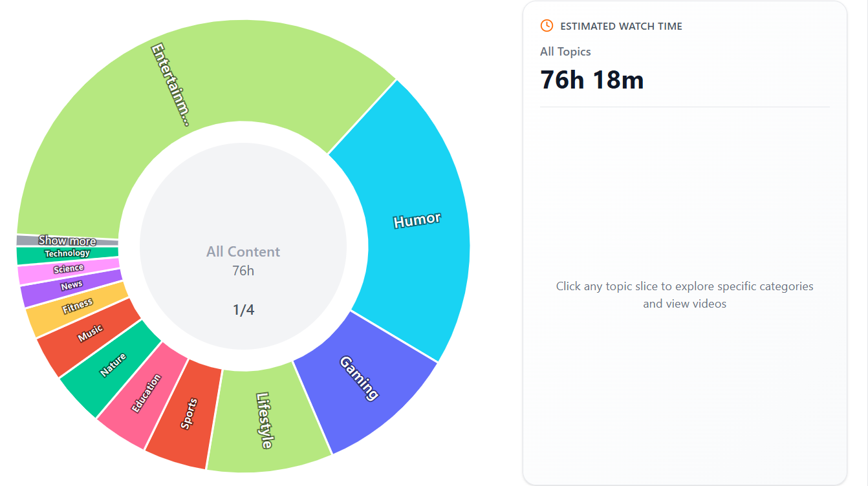Click the orange clock icon
This screenshot has height=486, width=868.
pyautogui.click(x=547, y=26)
